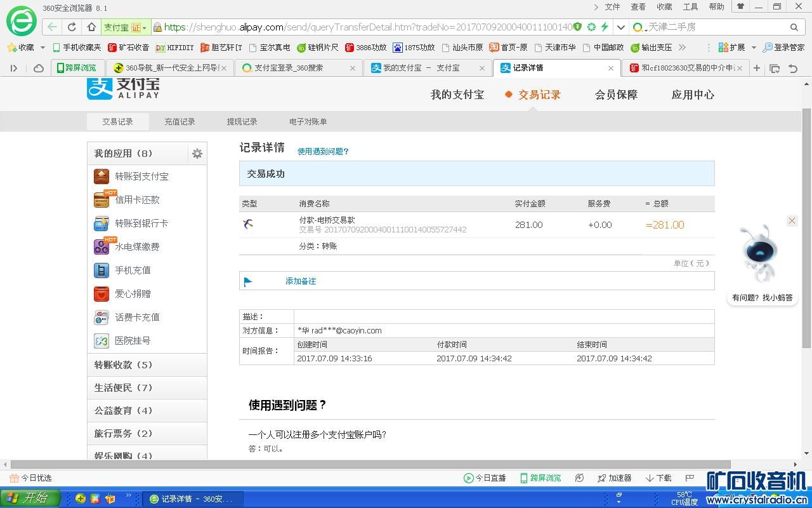Click the Alipay logo
This screenshot has height=508, width=812.
tap(123, 89)
